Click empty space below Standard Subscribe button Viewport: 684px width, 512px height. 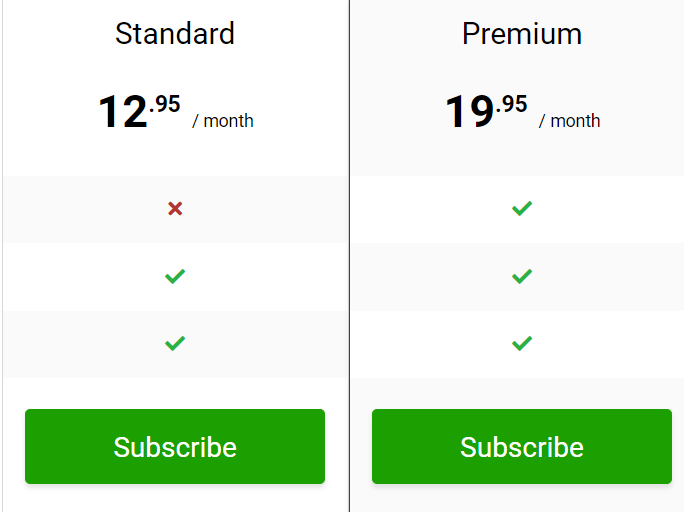175,499
